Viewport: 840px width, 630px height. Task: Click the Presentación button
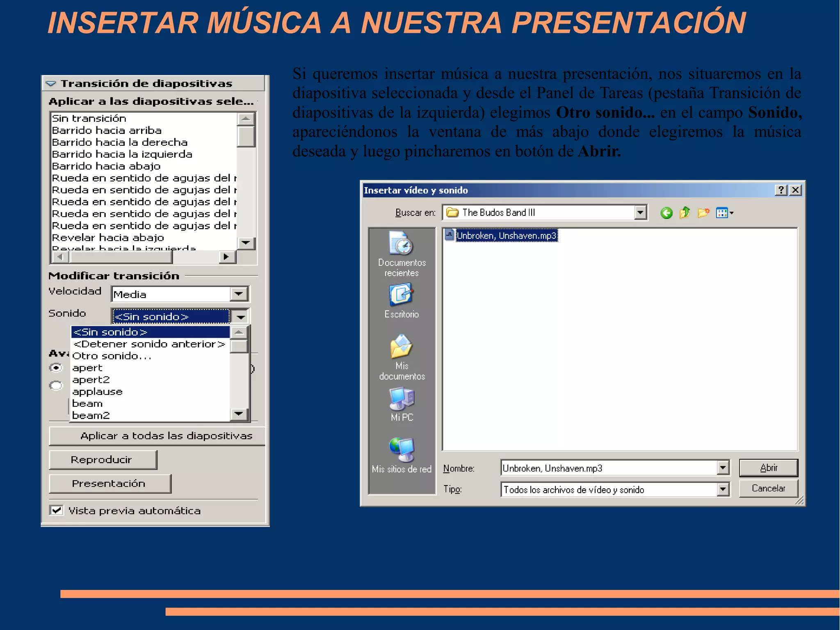[110, 483]
